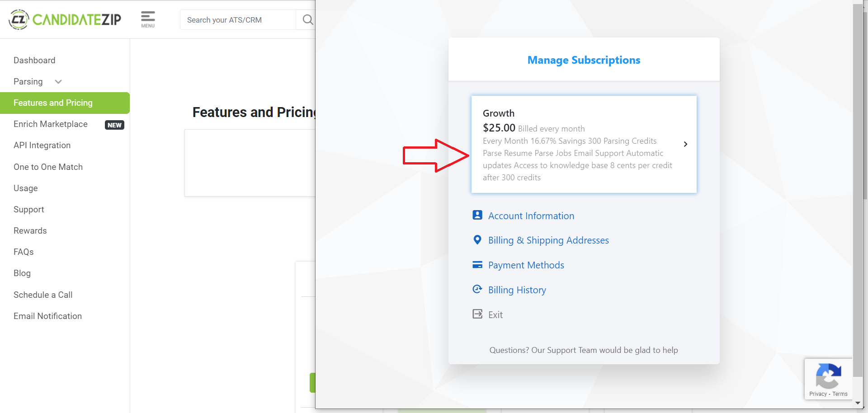Open Dashboard in the sidebar
The width and height of the screenshot is (868, 413).
(34, 60)
